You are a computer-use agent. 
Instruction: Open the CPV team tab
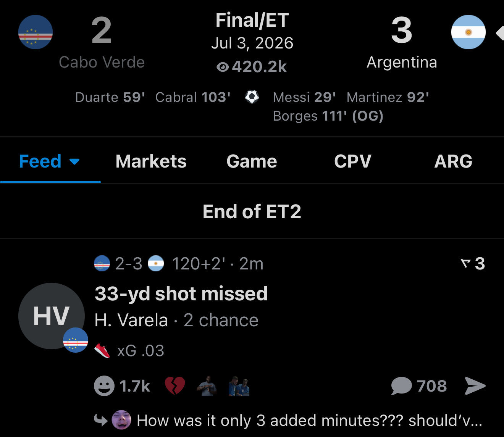click(352, 161)
